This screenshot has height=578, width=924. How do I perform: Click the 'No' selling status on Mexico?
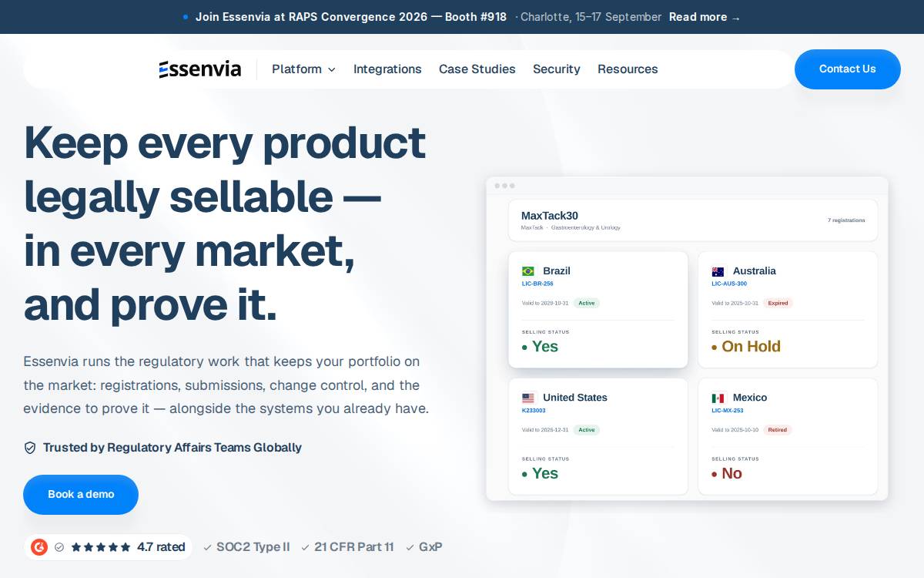[x=727, y=474]
